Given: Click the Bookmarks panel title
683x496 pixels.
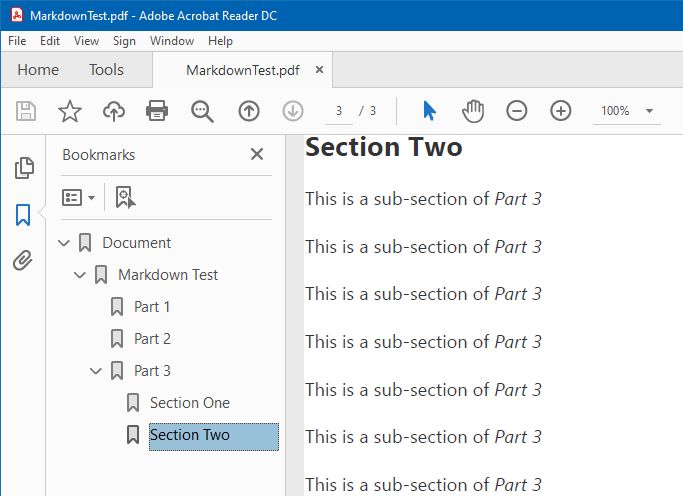Looking at the screenshot, I should click(99, 155).
